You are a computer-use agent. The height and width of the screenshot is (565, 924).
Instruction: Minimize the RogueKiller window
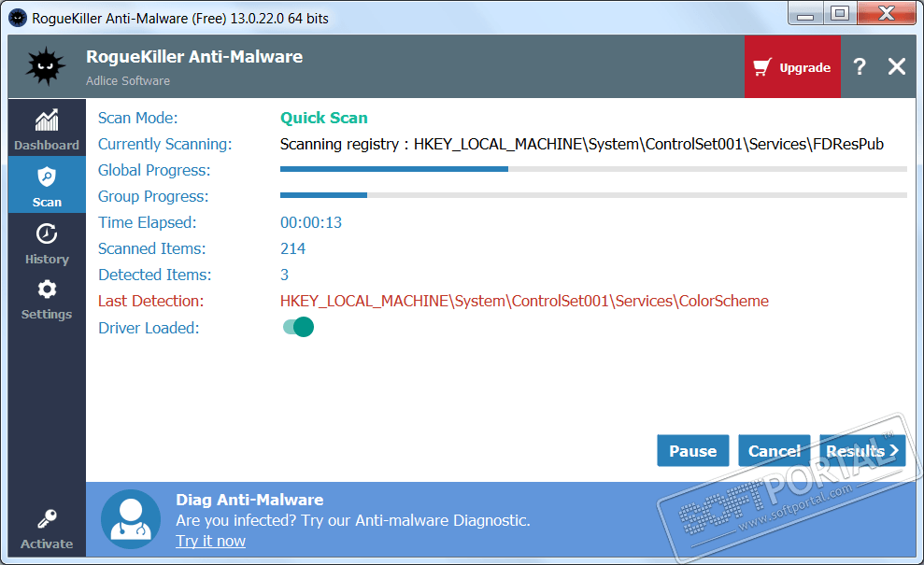click(805, 14)
